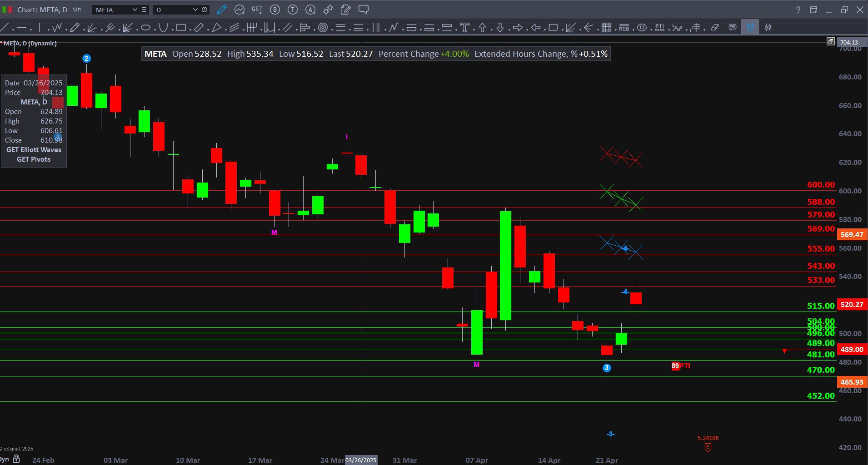The image size is (868, 465).
Task: Click the GET Pivots label
Action: click(x=34, y=159)
